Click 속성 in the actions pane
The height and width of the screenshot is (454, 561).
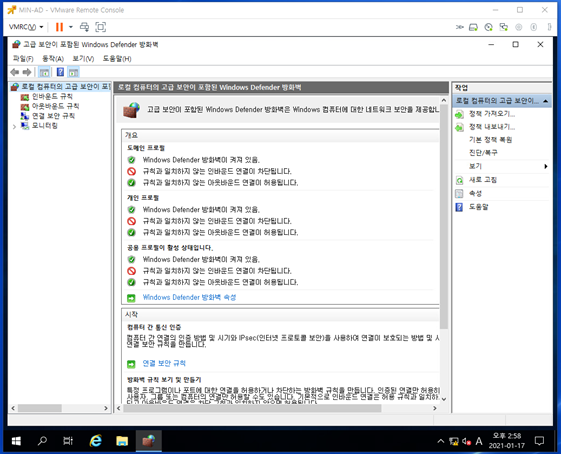(475, 194)
